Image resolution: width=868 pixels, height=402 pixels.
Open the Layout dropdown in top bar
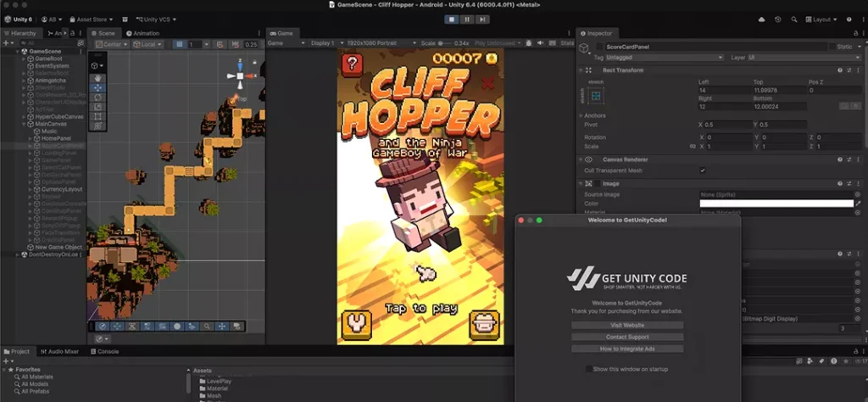pos(821,20)
